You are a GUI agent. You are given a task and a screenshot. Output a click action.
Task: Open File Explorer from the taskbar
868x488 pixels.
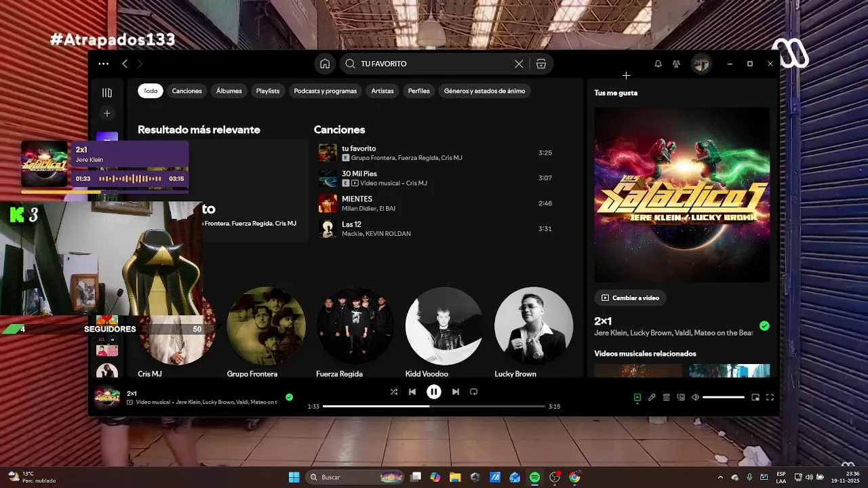click(x=455, y=477)
